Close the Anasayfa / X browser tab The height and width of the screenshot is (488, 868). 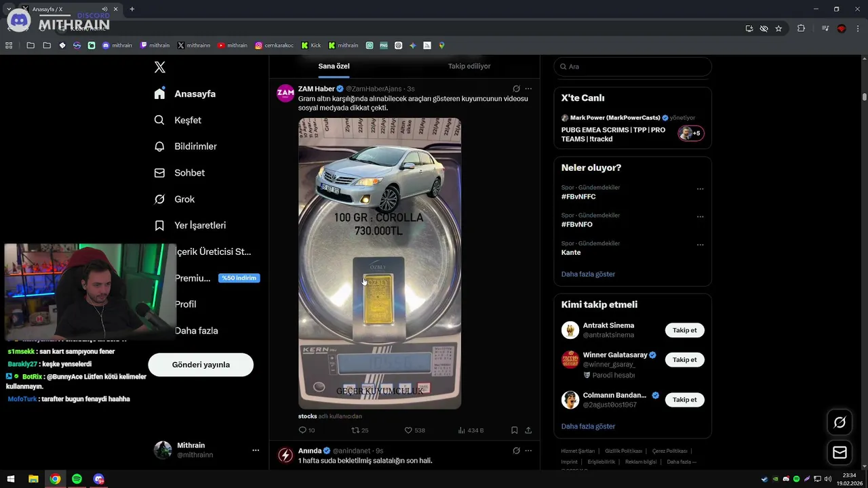point(115,9)
